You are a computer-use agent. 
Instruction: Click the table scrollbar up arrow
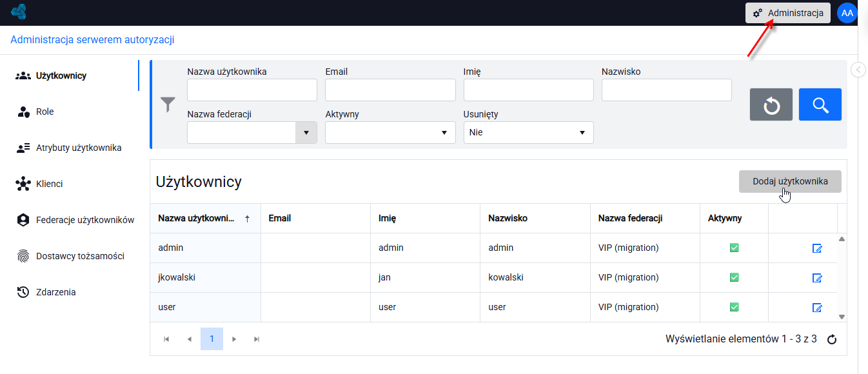[842, 239]
